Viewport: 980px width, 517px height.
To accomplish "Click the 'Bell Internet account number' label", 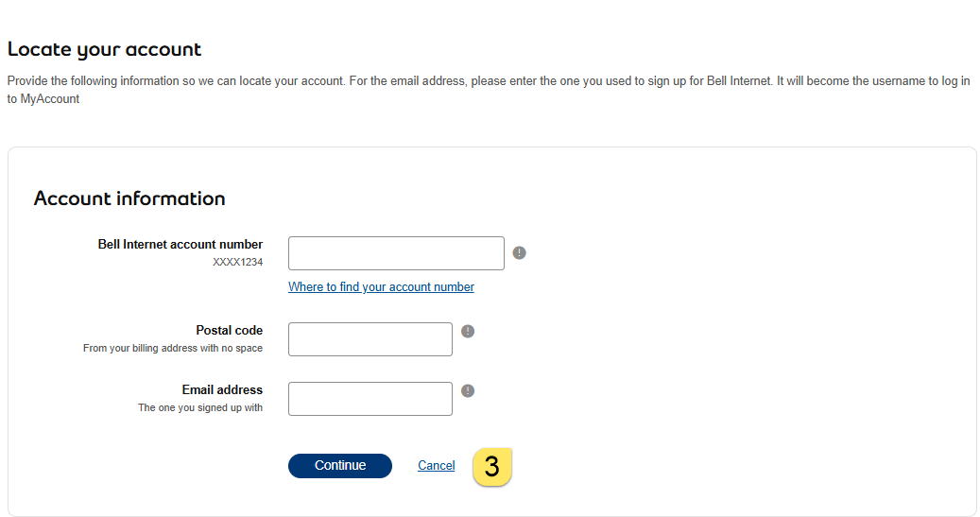I will coord(181,244).
